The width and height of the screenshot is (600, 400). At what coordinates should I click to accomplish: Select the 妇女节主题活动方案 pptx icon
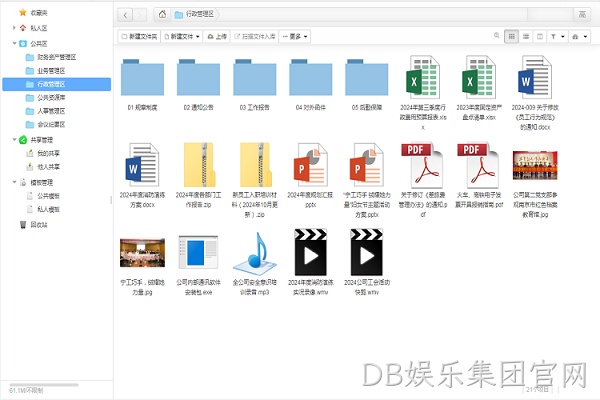367,165
